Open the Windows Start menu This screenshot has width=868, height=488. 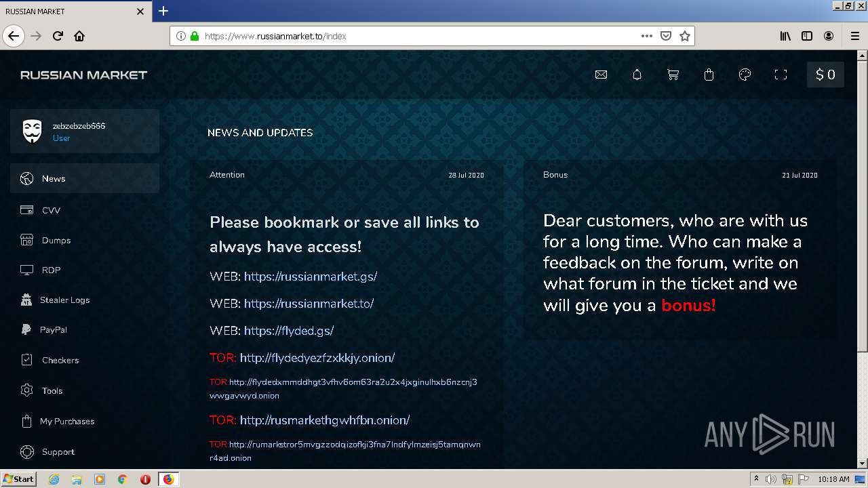(x=18, y=479)
